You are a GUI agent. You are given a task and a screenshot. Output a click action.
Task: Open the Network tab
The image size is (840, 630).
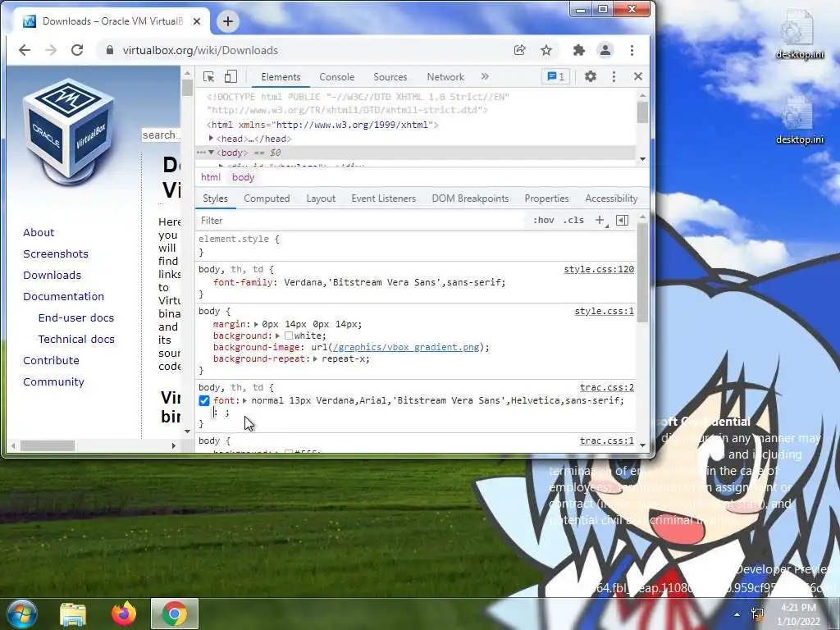pyautogui.click(x=445, y=77)
